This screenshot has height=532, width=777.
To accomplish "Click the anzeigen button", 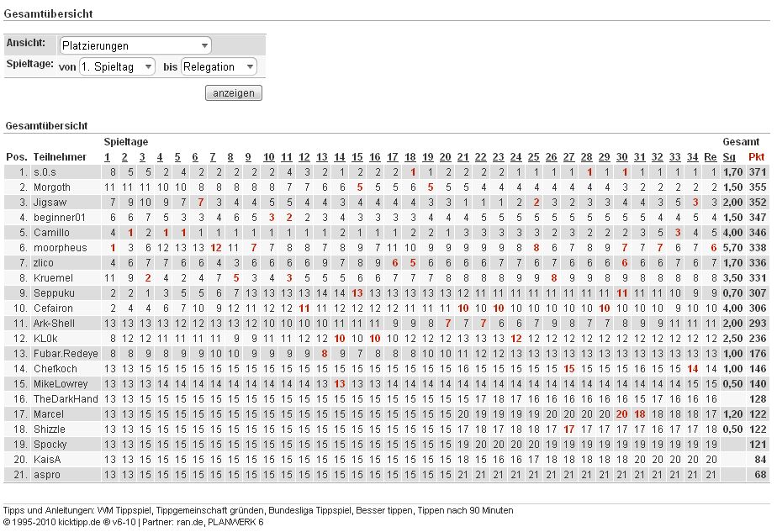I will (234, 93).
